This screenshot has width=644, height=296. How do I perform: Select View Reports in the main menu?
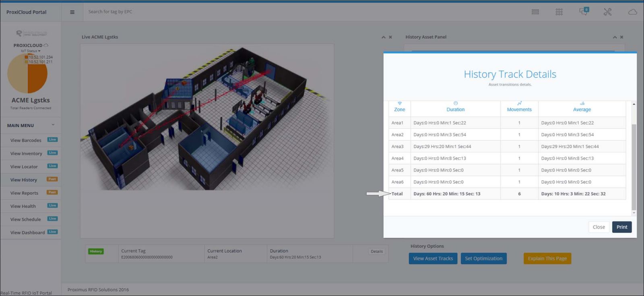(x=24, y=193)
